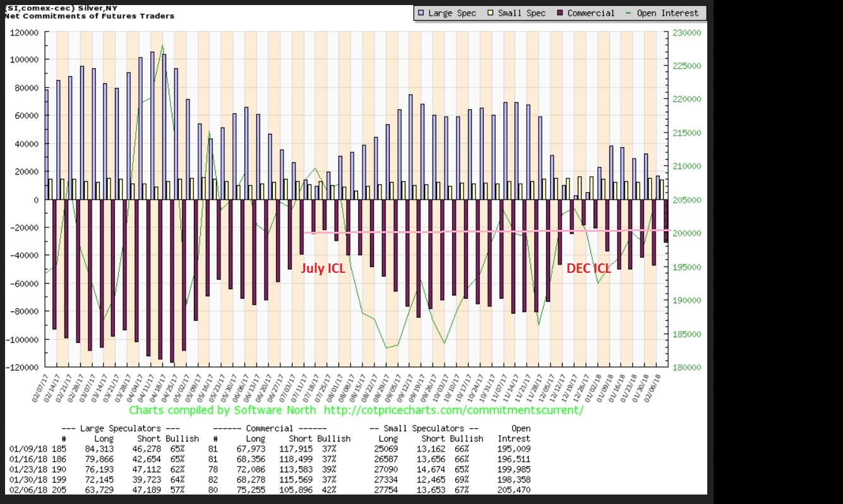Select the 'Commercial' legend label
Viewport: 843px width, 504px height.
pyautogui.click(x=591, y=13)
